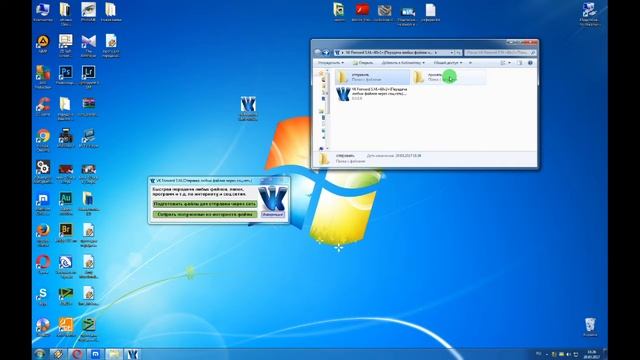Open the Computer desktop icon
Screen dimensions: 640x360
coord(43,12)
